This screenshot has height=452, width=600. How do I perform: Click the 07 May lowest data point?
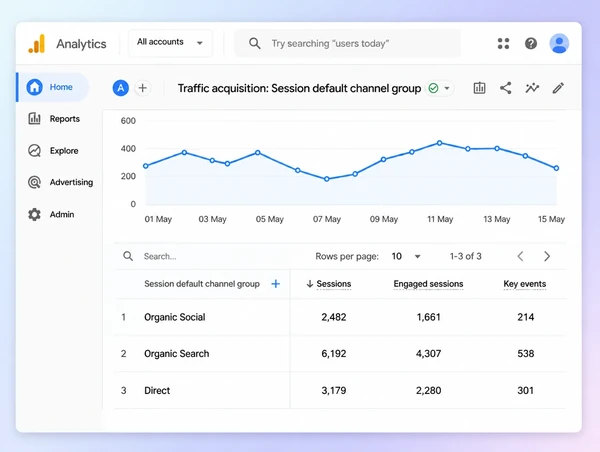(327, 179)
